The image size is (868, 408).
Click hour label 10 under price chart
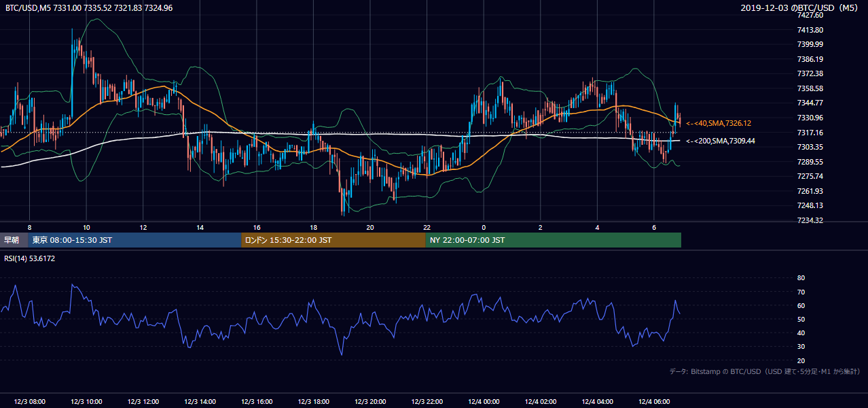click(x=86, y=227)
